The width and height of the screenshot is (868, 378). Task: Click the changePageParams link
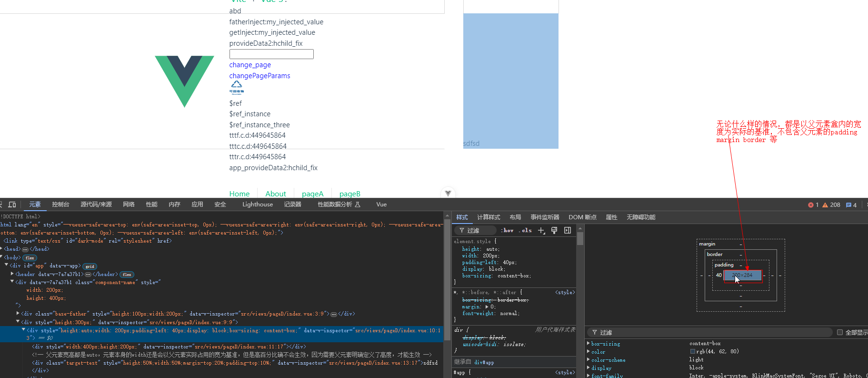[259, 76]
